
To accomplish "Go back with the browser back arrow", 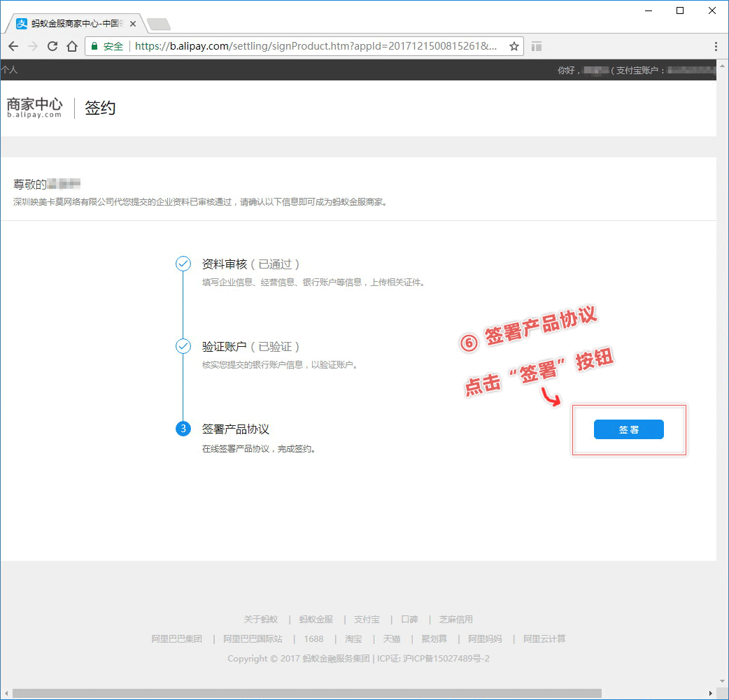I will 13,46.
